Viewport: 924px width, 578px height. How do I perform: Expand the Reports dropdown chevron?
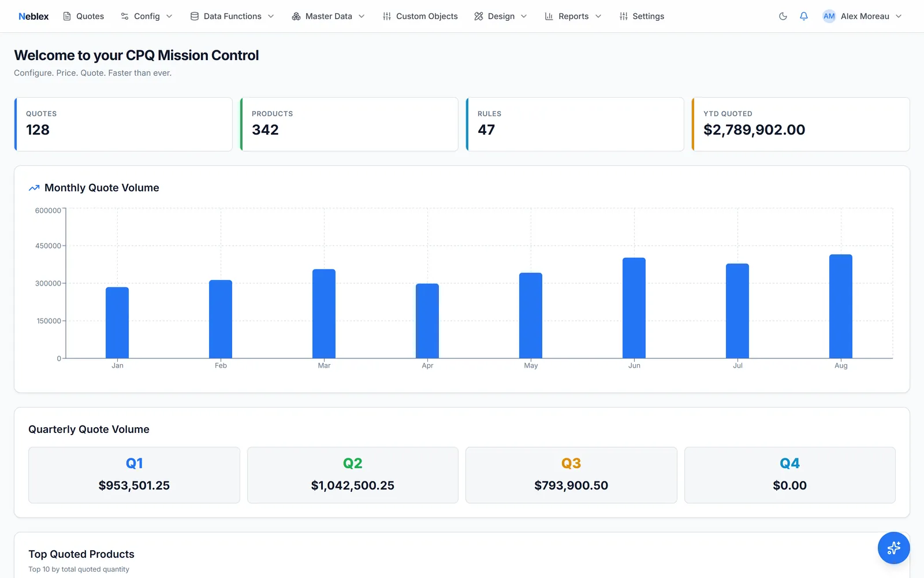pos(598,16)
